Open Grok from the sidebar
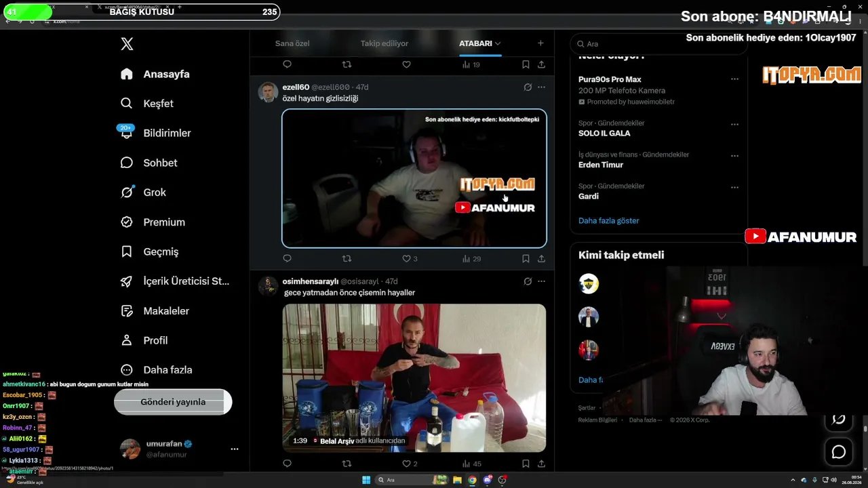 coord(143,192)
